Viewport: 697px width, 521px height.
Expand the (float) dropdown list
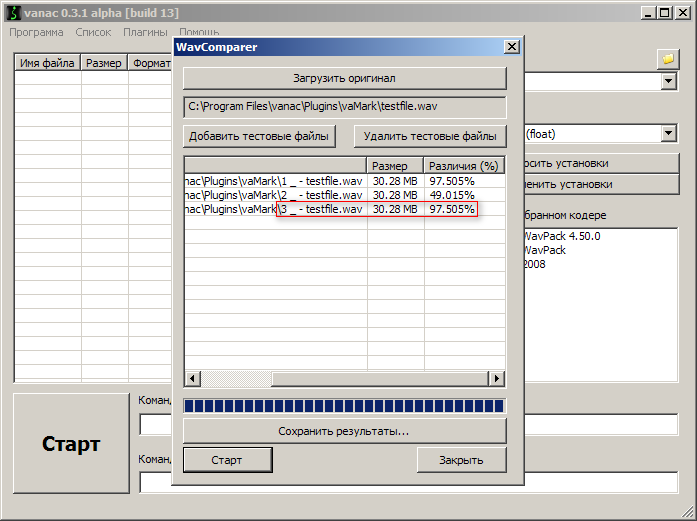tap(668, 133)
